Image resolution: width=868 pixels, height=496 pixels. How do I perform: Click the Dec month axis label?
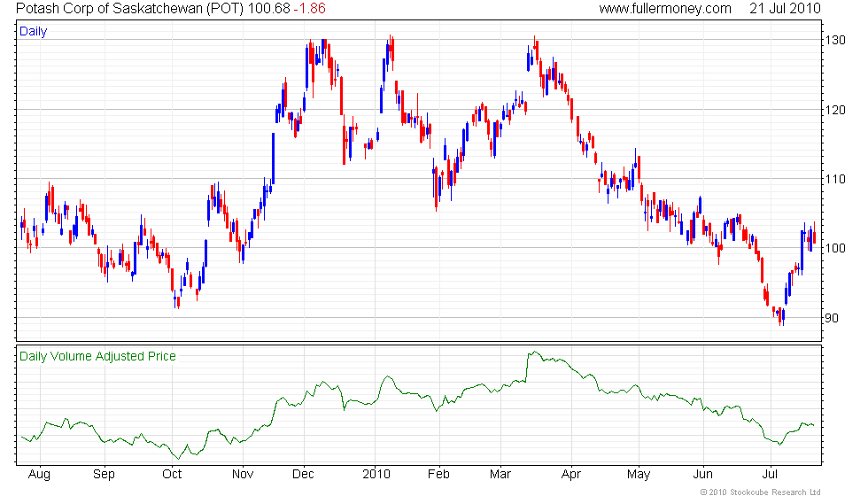303,475
